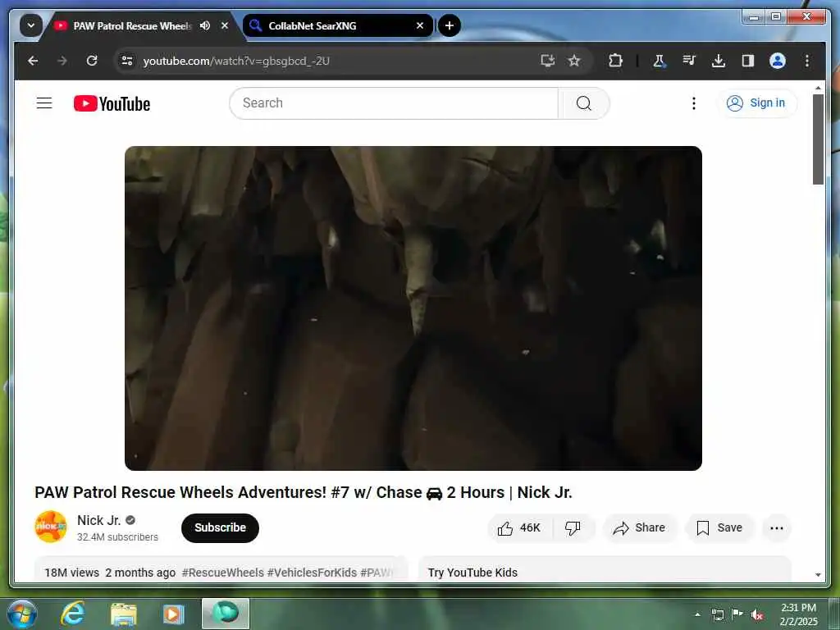The width and height of the screenshot is (840, 630).
Task: Open the network tray icon
Action: coord(718,614)
